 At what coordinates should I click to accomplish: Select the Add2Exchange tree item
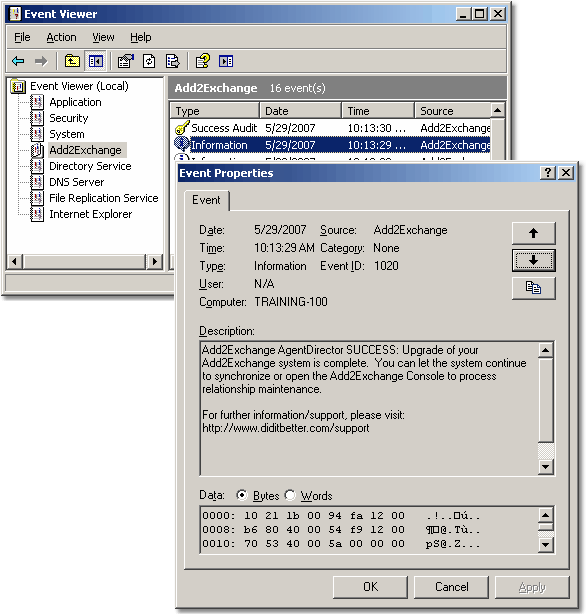tap(86, 150)
